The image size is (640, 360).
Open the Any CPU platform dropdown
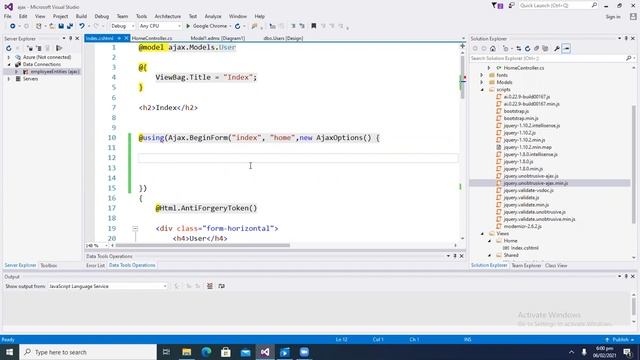pyautogui.click(x=160, y=26)
